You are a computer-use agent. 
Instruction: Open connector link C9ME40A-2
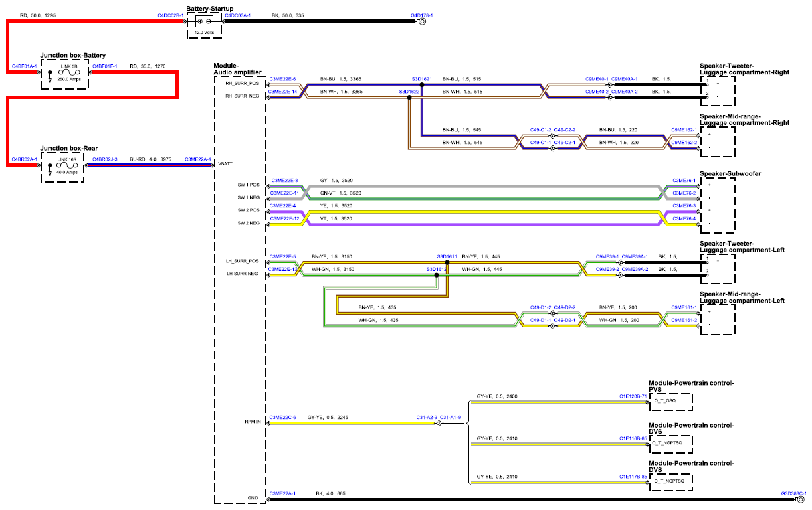click(624, 91)
